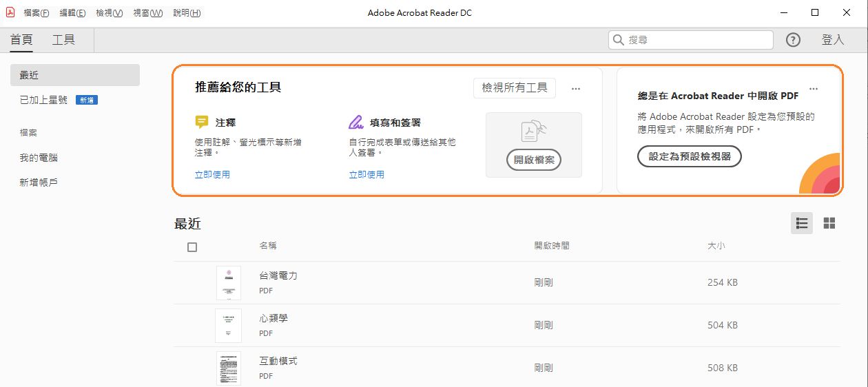Open more options on default PDF card
The height and width of the screenshot is (387, 868).
click(x=814, y=89)
